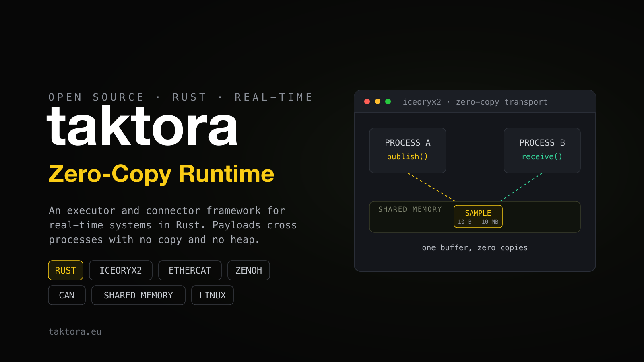Click the green window dot
The width and height of the screenshot is (644, 362).
coord(388,101)
